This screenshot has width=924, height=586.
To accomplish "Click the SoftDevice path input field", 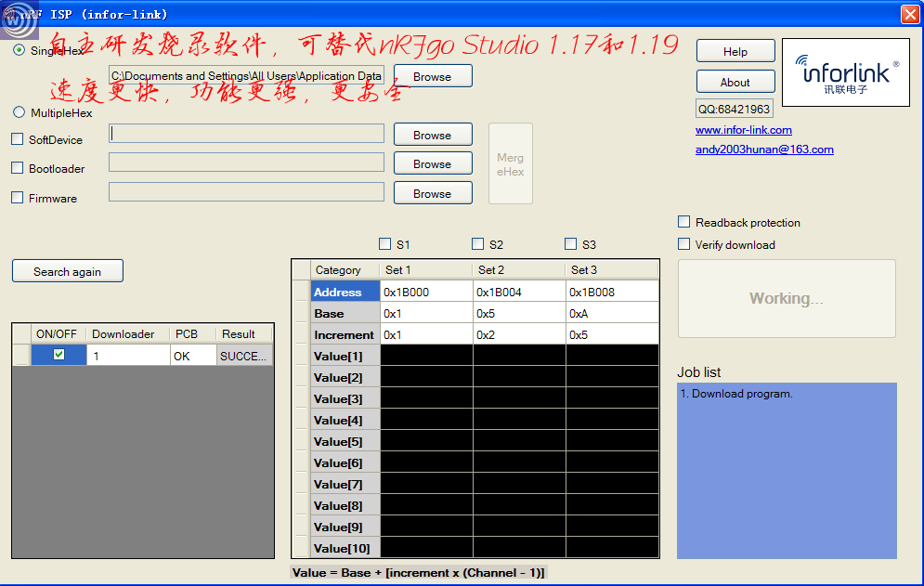I will pos(246,133).
